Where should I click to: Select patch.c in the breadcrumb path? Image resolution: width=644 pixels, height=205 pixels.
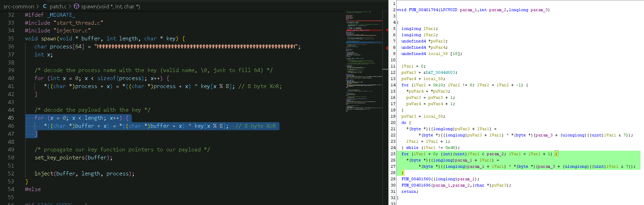point(58,6)
